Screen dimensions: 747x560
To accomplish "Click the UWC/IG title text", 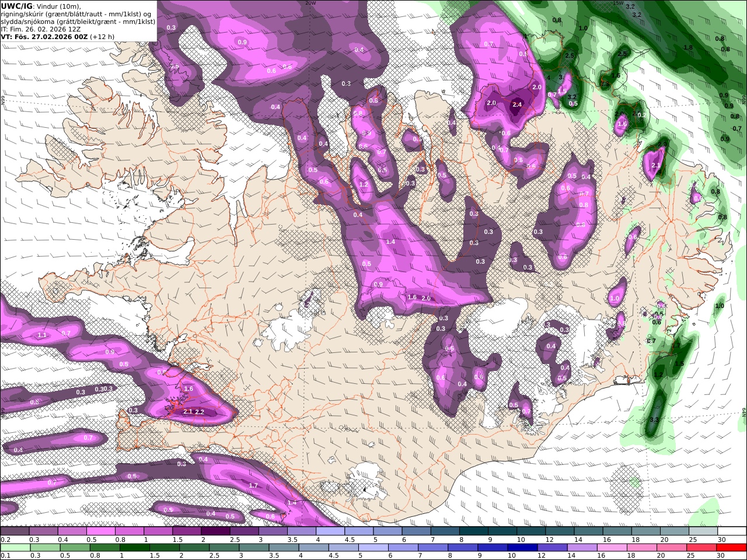I will click(16, 6).
